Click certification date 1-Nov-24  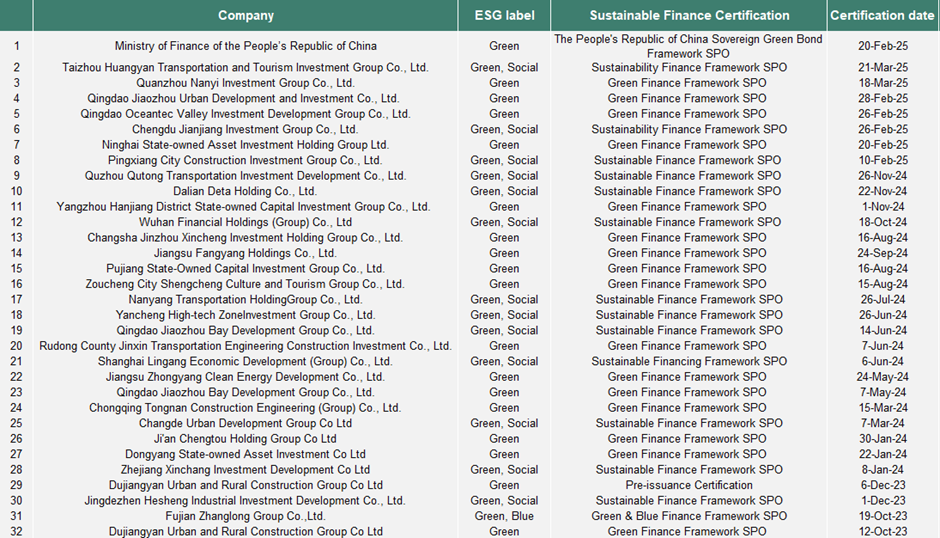pos(882,207)
